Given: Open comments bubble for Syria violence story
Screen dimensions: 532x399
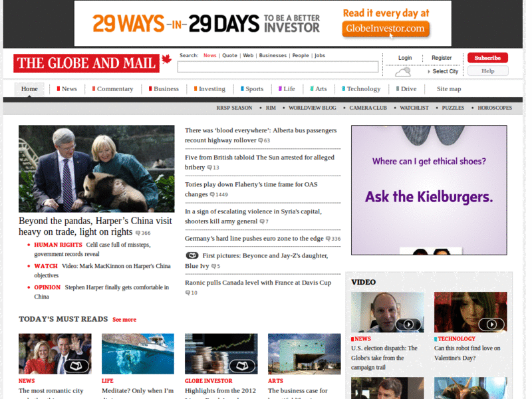Looking at the screenshot, I should 264,221.
